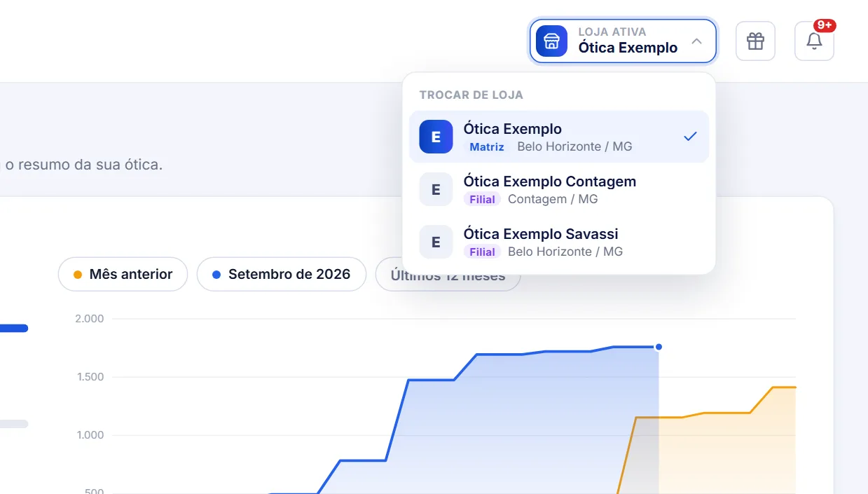Switch to Ótica Exemplo Savassi store
Image resolution: width=868 pixels, height=494 pixels.
pos(559,242)
